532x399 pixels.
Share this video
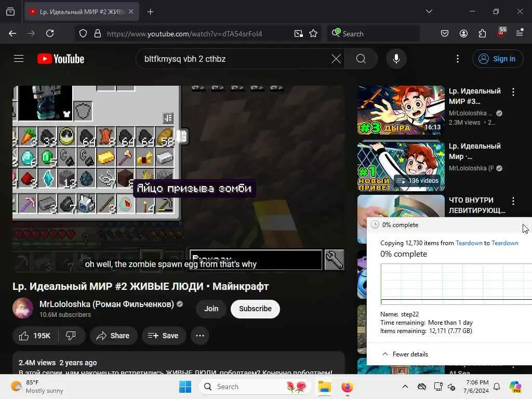pos(113,336)
